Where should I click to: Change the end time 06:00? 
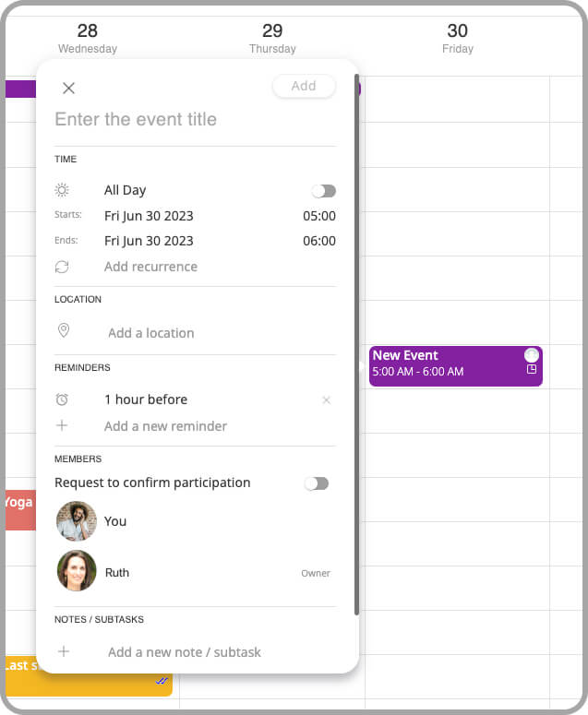tap(318, 241)
